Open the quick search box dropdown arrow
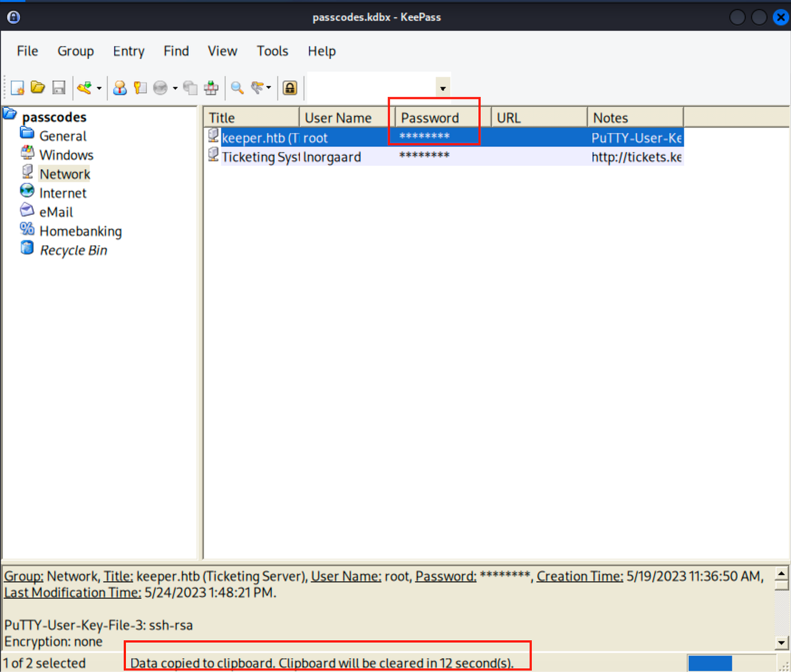The image size is (791, 672). [x=443, y=88]
